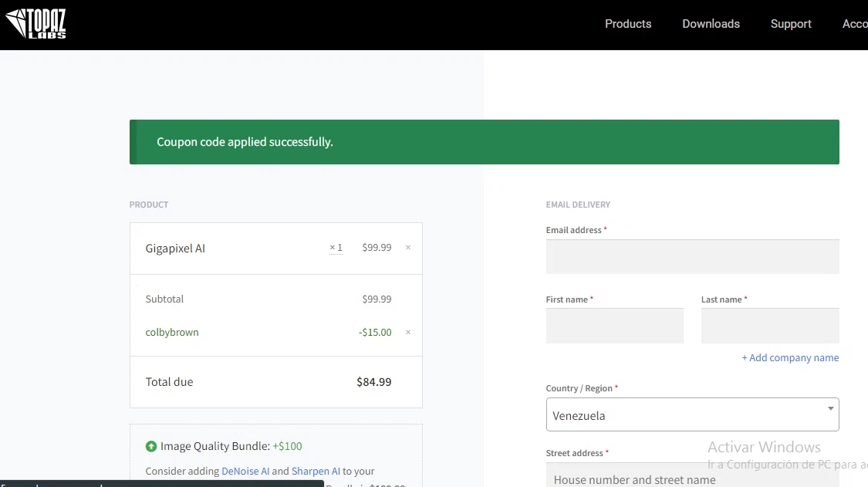Viewport: 868px width, 487px height.
Task: Click the green Image Quality Bundle arrow icon
Action: coord(151,446)
